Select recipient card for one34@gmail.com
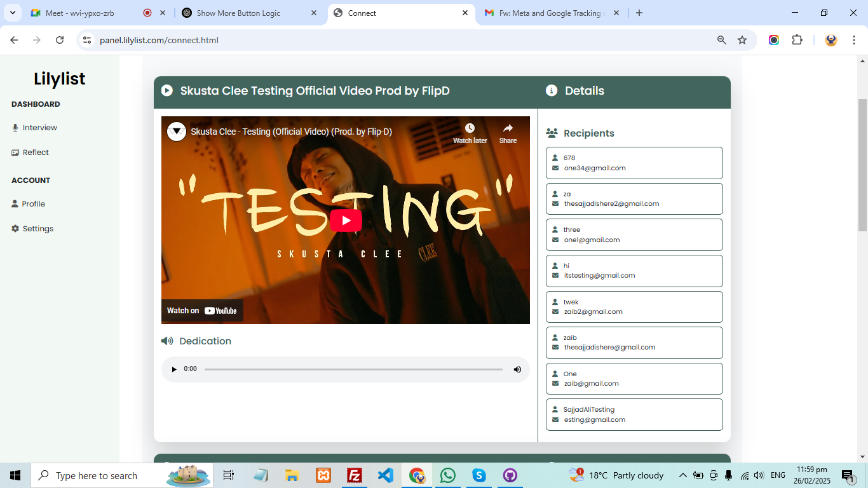This screenshot has height=488, width=868. click(x=634, y=163)
